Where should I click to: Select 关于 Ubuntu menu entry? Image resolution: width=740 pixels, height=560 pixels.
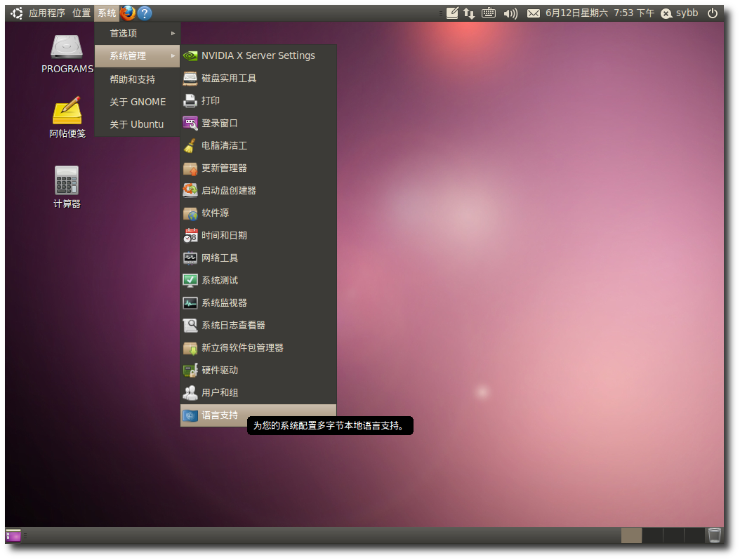click(x=137, y=124)
